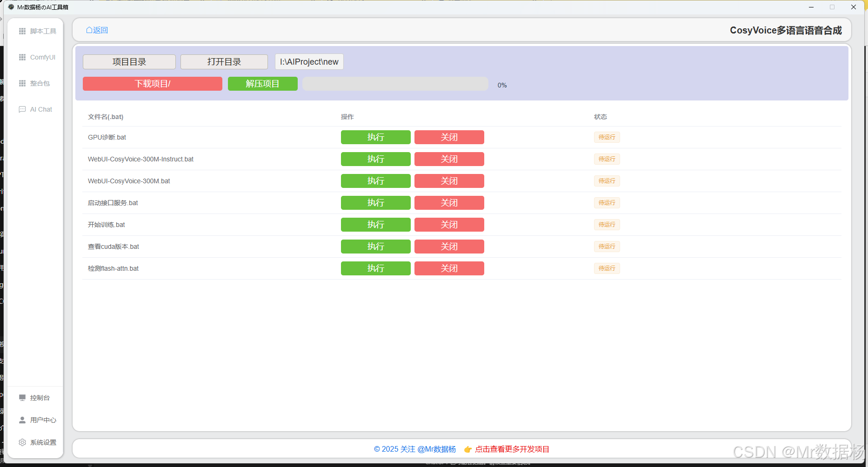Click the 项目目录 button
868x467 pixels.
129,62
